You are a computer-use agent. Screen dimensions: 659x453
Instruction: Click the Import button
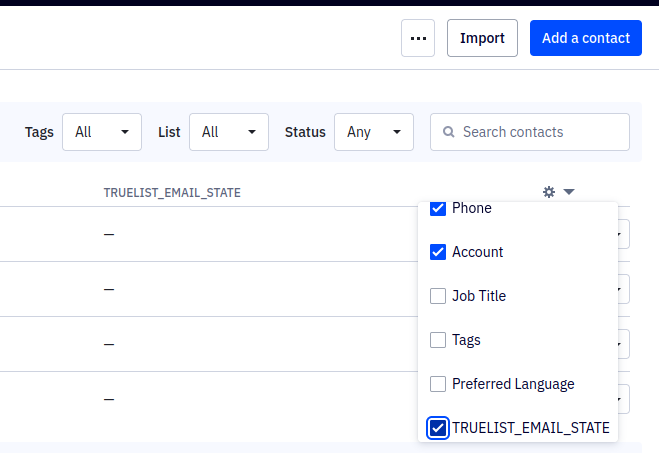click(482, 38)
